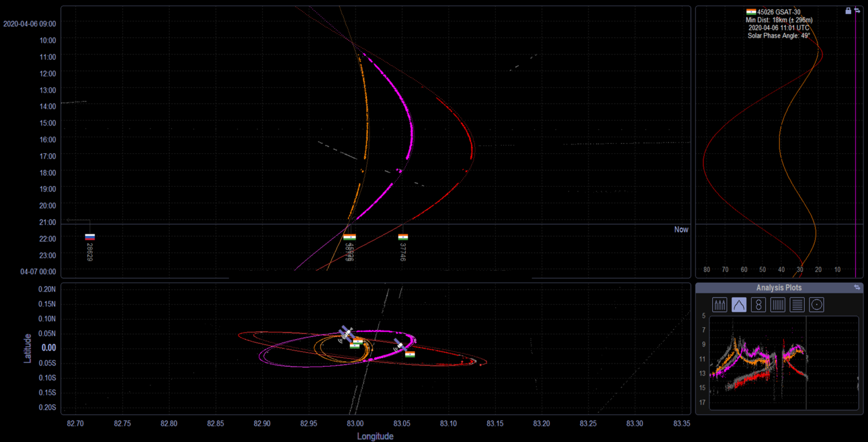This screenshot has width=868, height=442.
Task: Click the Min Dist 18km readout
Action: pyautogui.click(x=780, y=20)
